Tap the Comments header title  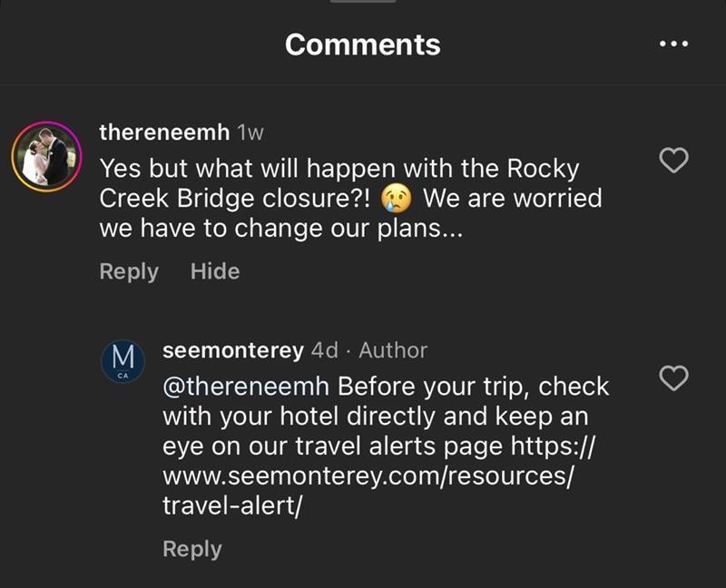point(363,44)
